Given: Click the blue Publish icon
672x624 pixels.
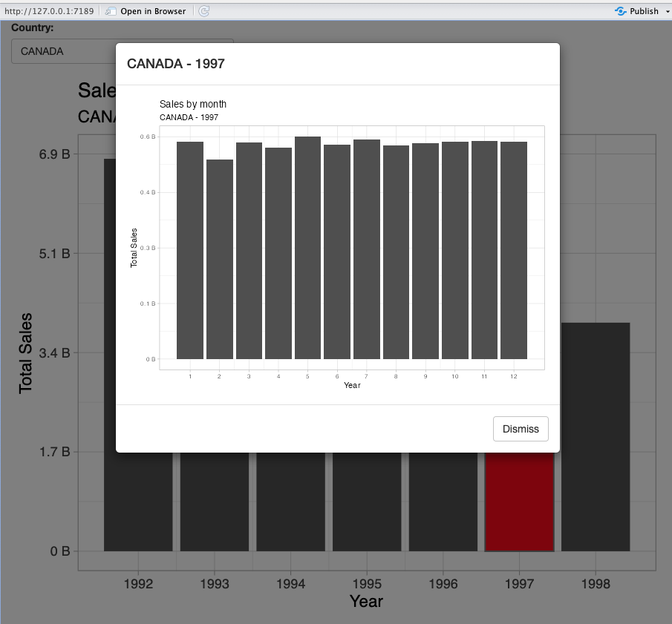Looking at the screenshot, I should click(x=621, y=11).
